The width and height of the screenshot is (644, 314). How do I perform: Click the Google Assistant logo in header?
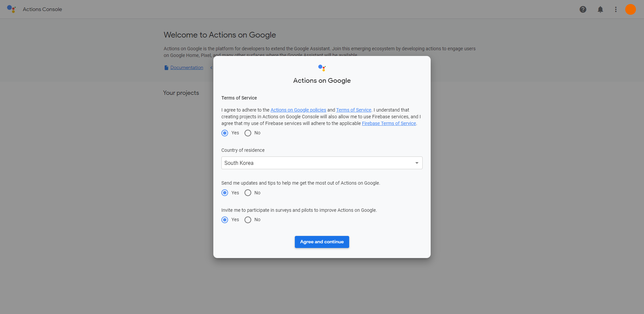(11, 9)
